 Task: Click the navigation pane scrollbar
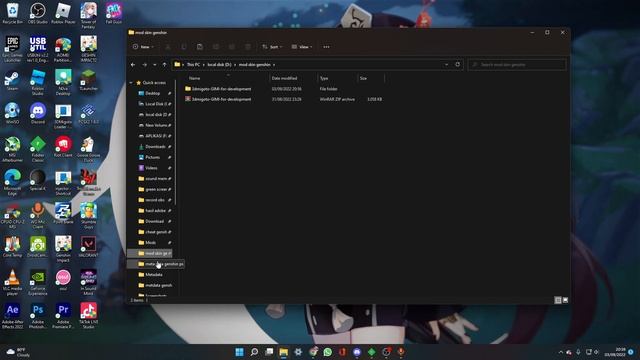pos(176,143)
